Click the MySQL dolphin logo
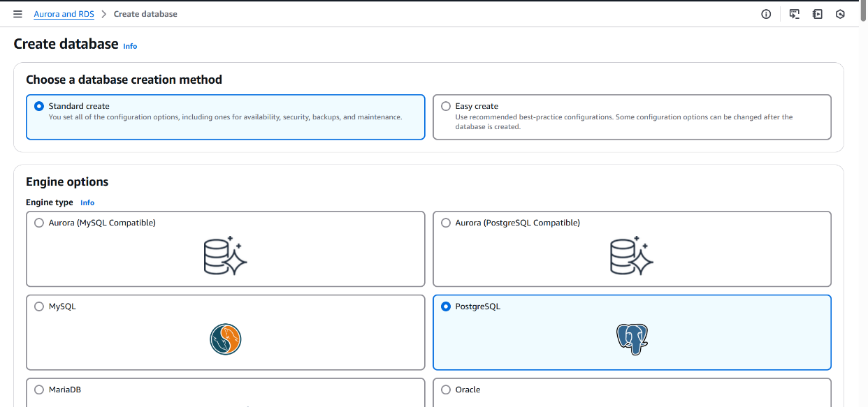Viewport: 868px width, 407px height. 226,339
